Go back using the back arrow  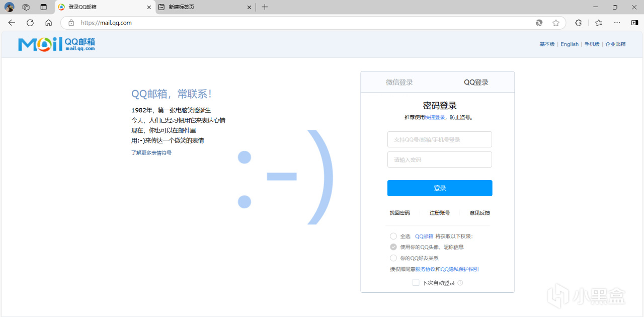[x=12, y=23]
